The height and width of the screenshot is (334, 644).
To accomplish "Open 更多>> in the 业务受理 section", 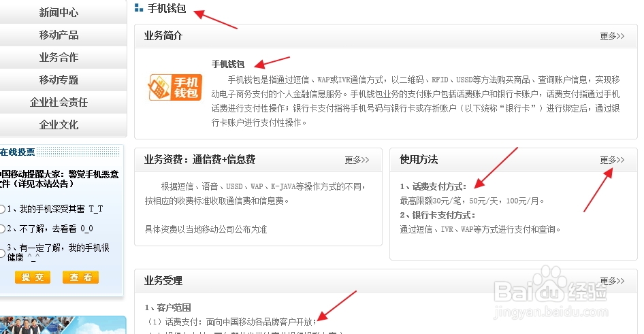I will (612, 281).
